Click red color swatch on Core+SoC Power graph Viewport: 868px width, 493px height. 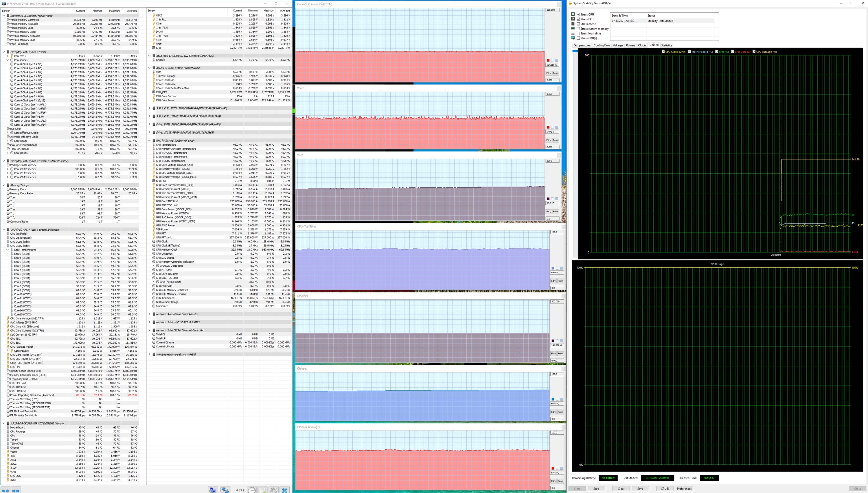point(548,60)
